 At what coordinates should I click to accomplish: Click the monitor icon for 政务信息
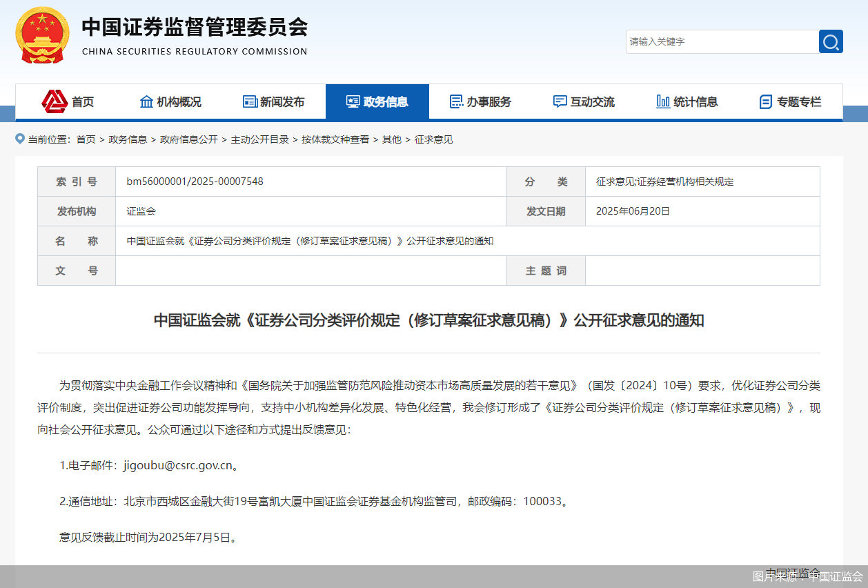(353, 101)
